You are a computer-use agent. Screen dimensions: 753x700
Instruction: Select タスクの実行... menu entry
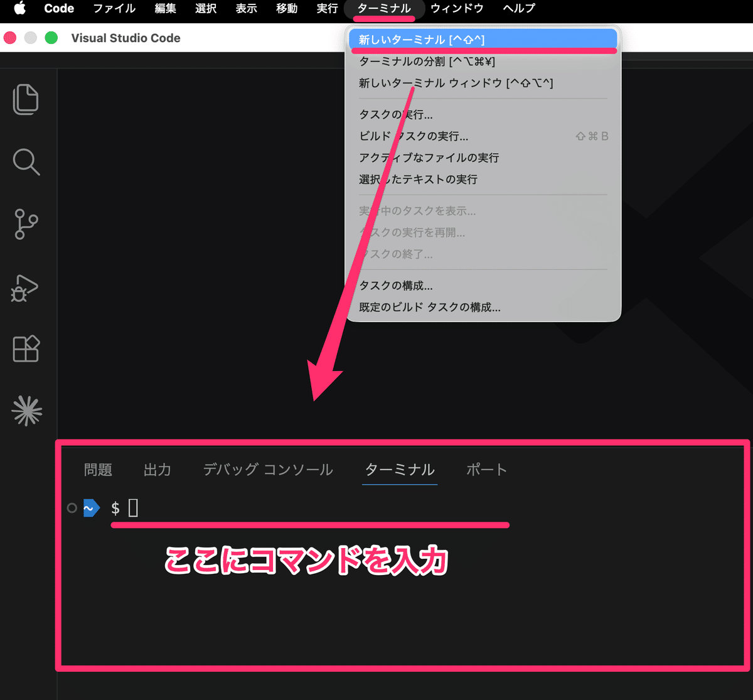[x=483, y=115]
